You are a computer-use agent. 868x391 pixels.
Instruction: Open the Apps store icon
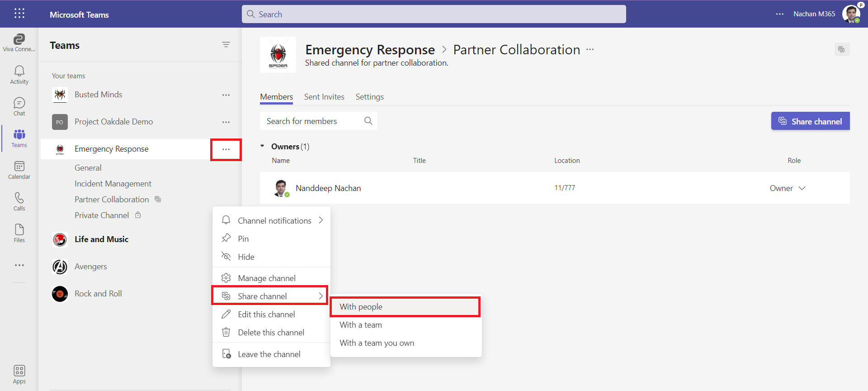tap(19, 374)
